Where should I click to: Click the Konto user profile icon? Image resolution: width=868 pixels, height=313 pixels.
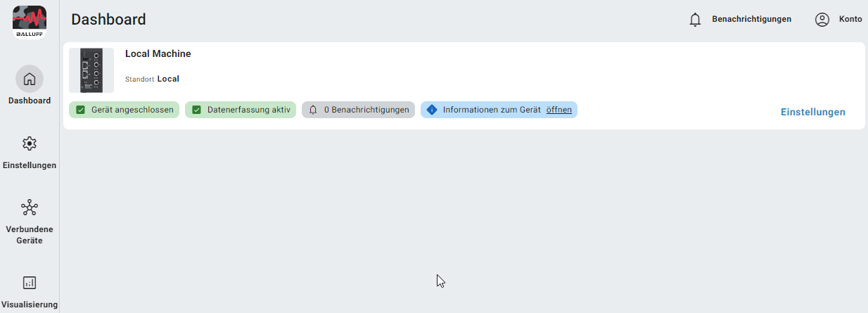tap(822, 20)
